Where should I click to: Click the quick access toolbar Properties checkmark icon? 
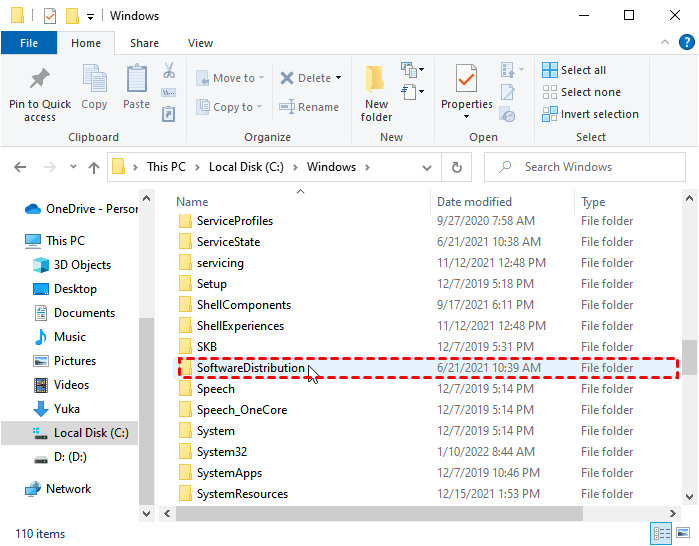[x=50, y=16]
